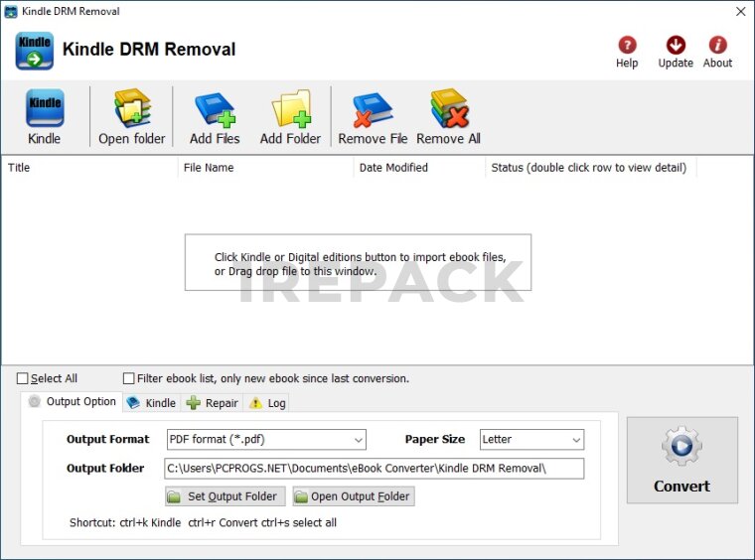Click the Add Files book icon

pos(215,108)
